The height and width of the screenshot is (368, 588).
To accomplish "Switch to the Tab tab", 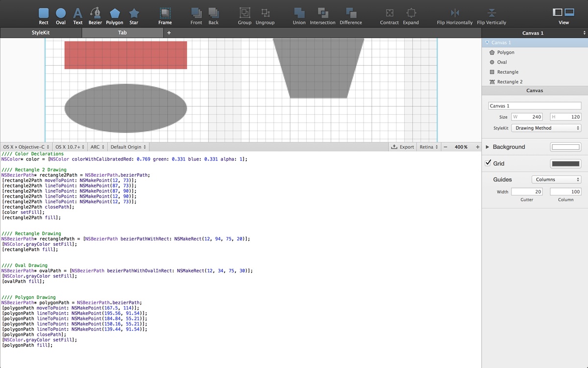I will pyautogui.click(x=122, y=33).
